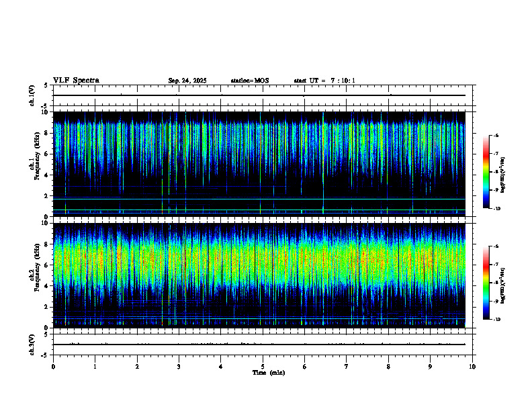Screen dimensions: 532x411
Task: Click ch.1 spectrogram frequency tick "8"
Action: click(47, 133)
